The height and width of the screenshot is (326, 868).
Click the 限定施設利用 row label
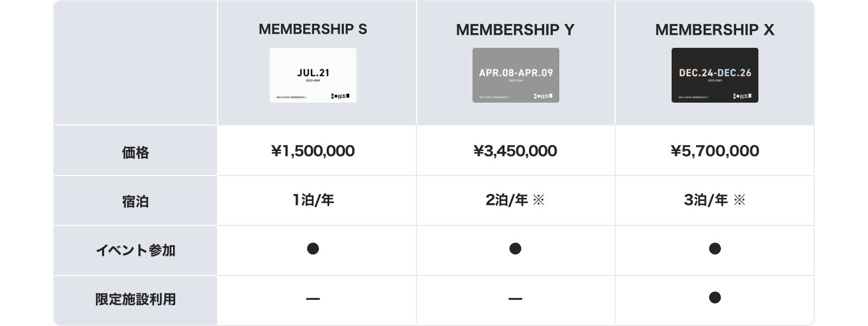point(136,299)
